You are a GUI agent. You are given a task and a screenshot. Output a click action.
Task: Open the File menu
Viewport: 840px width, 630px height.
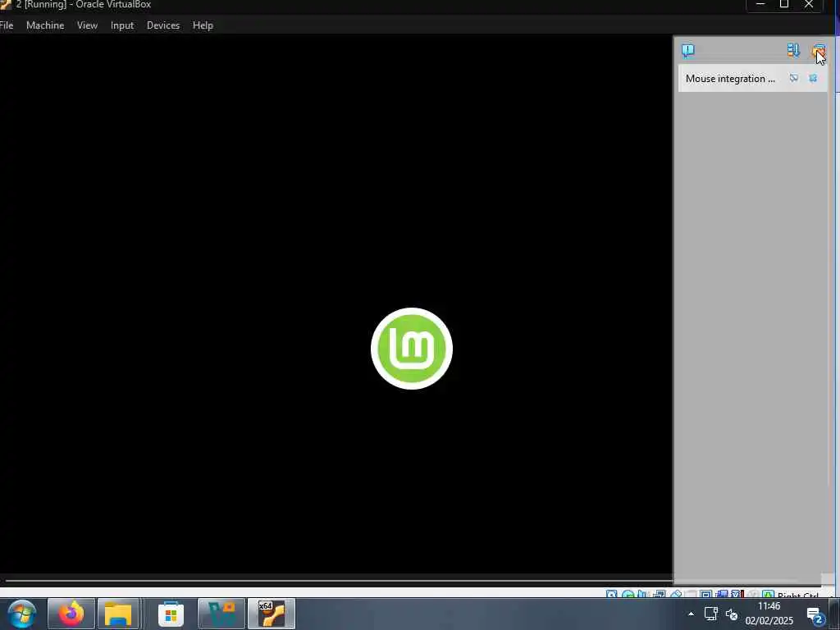tap(7, 25)
